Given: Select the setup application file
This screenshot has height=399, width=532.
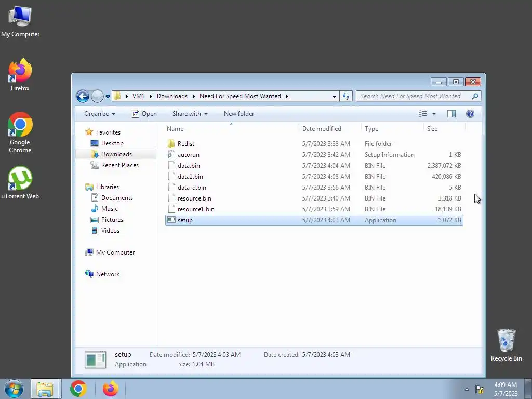Looking at the screenshot, I should [x=314, y=220].
